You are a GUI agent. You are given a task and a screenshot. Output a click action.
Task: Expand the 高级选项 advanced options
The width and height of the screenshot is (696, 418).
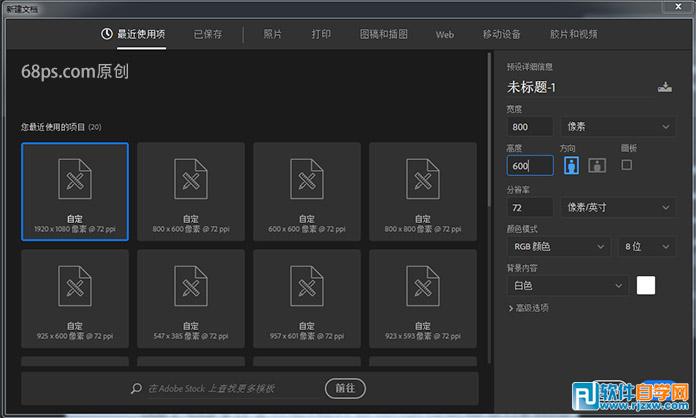tap(529, 308)
